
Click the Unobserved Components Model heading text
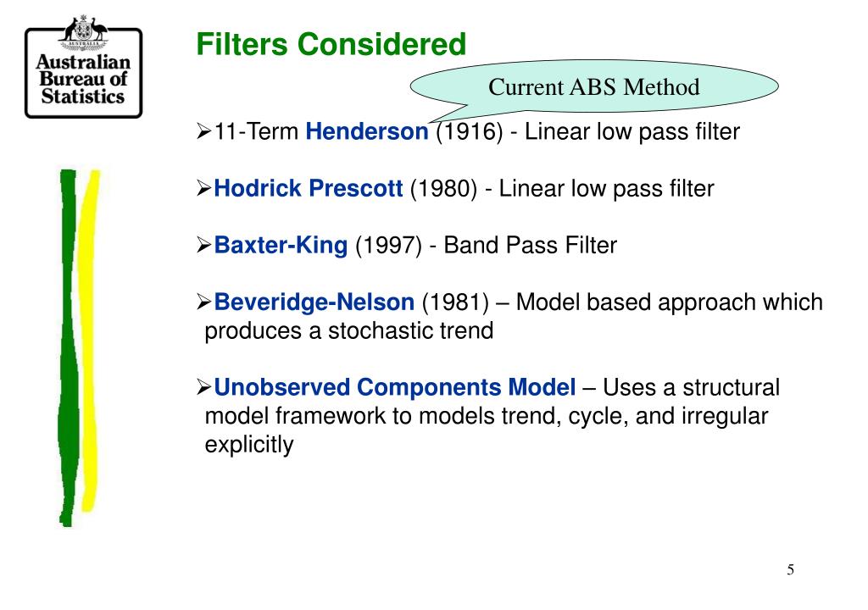[395, 388]
